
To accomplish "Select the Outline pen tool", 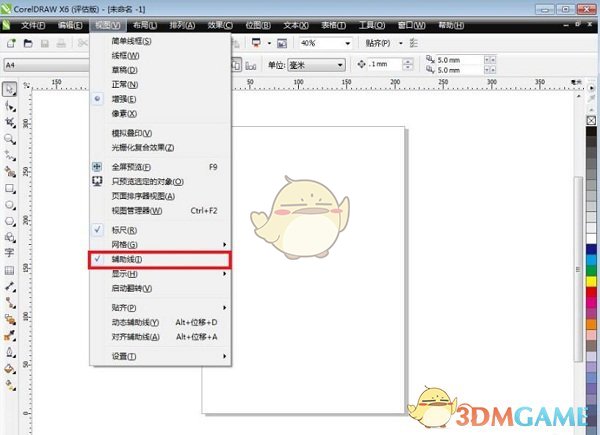I will [10, 352].
